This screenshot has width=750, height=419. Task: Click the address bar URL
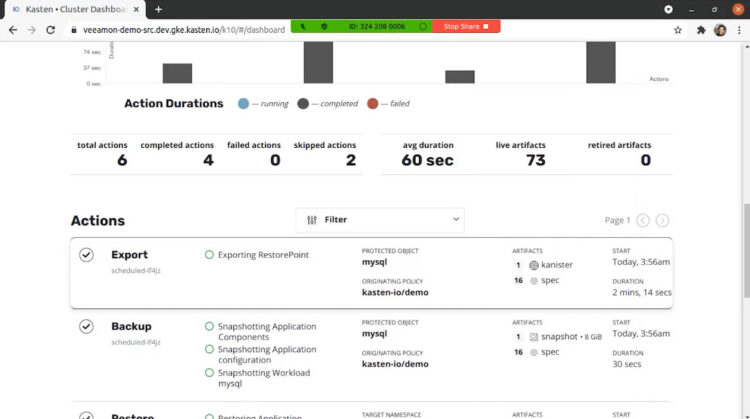(184, 30)
